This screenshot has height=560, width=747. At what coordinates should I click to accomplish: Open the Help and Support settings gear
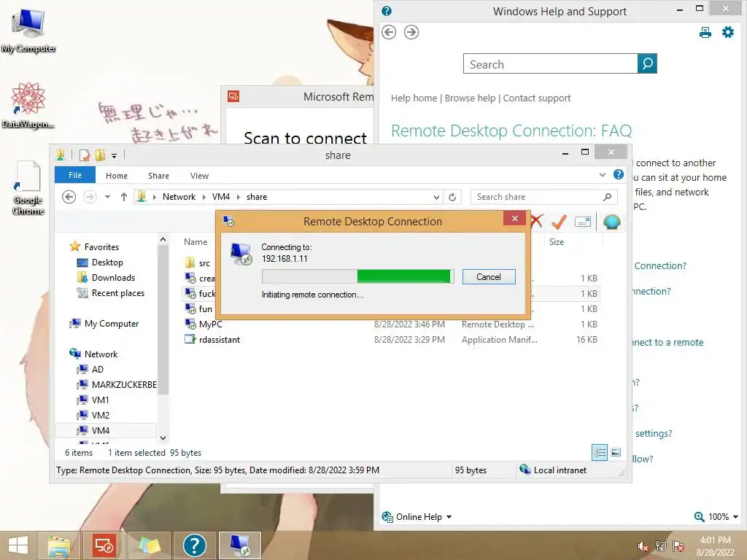pyautogui.click(x=727, y=32)
